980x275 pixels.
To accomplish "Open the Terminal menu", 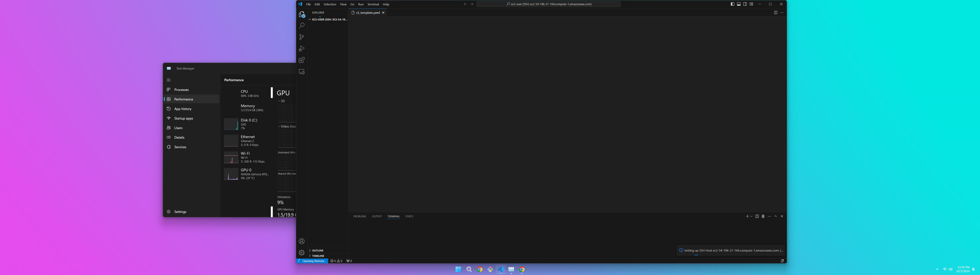I will click(x=373, y=4).
